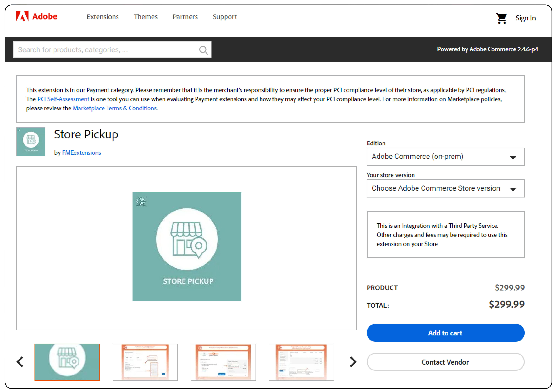
Task: Select the teal Store Pickup thumbnail
Action: (x=67, y=362)
